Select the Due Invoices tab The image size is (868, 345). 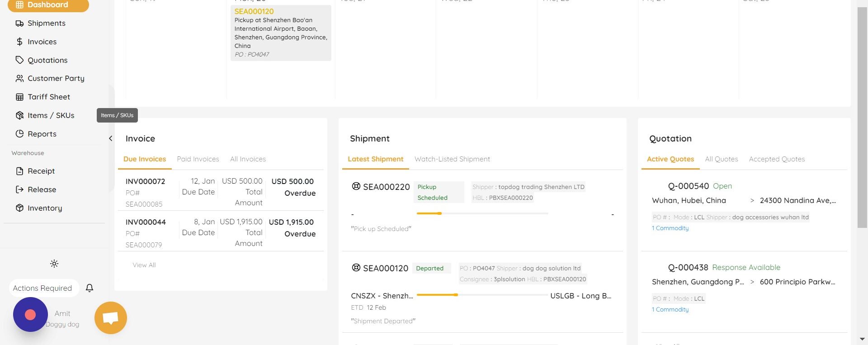point(145,159)
